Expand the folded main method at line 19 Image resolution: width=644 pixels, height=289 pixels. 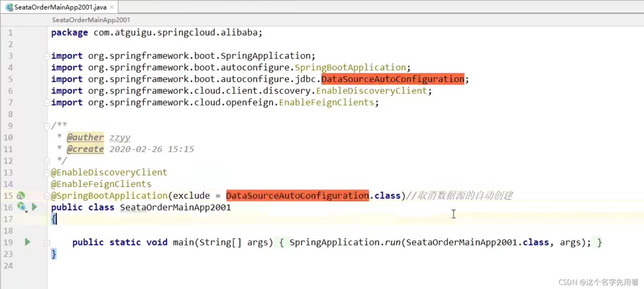47,243
